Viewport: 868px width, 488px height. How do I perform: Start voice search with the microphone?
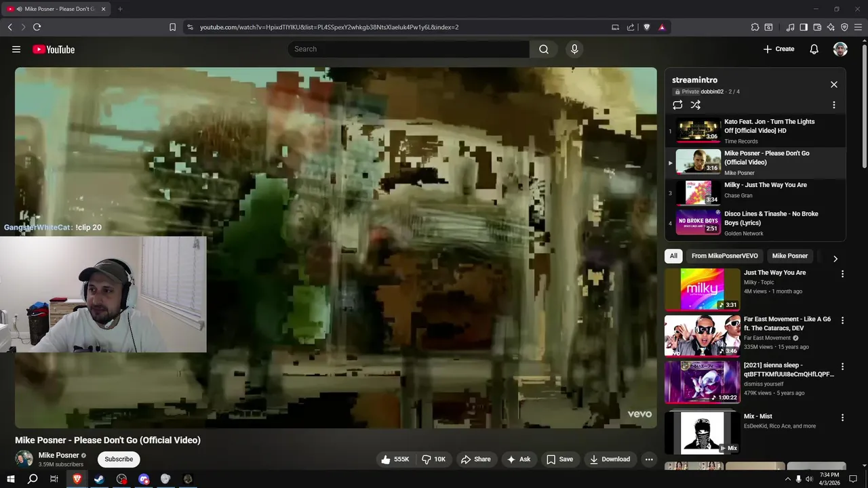point(574,49)
